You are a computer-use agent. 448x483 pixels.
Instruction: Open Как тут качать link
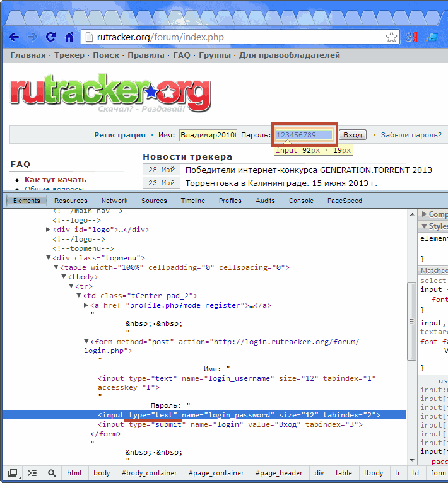tap(56, 180)
